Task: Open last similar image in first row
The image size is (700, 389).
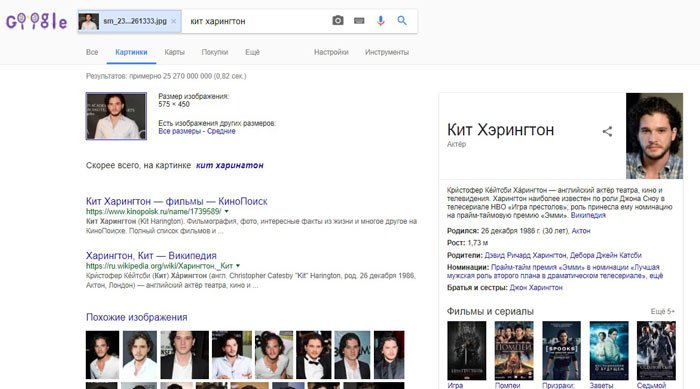Action: pos(389,355)
